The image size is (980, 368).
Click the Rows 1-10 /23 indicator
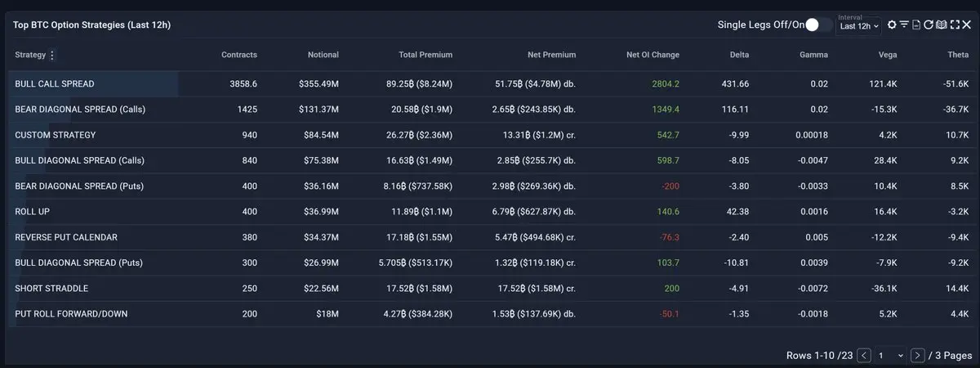point(819,356)
